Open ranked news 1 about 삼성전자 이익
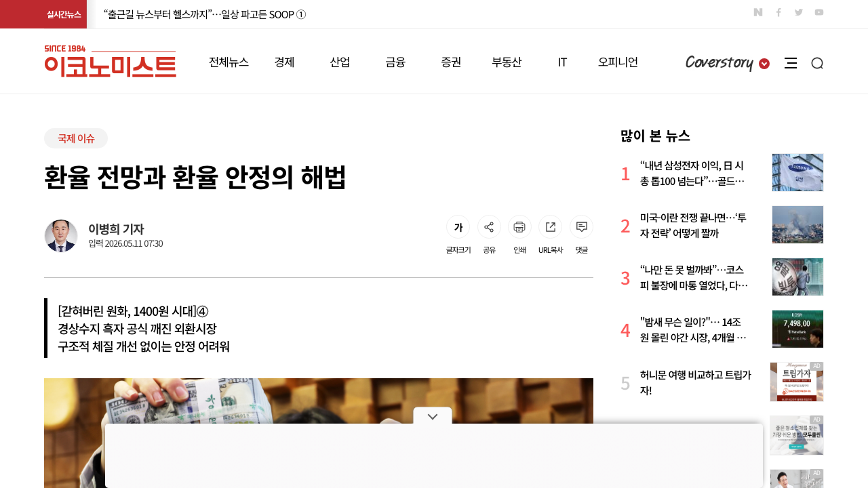 tap(693, 173)
